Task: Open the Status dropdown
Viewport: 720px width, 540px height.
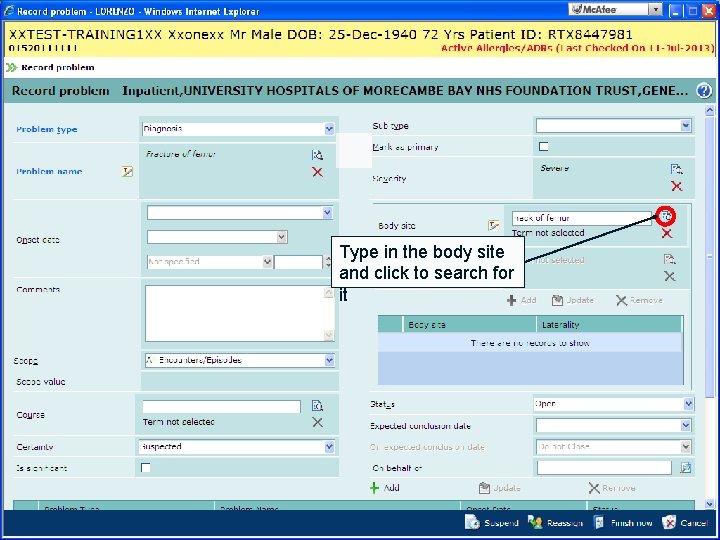Action: coord(688,404)
